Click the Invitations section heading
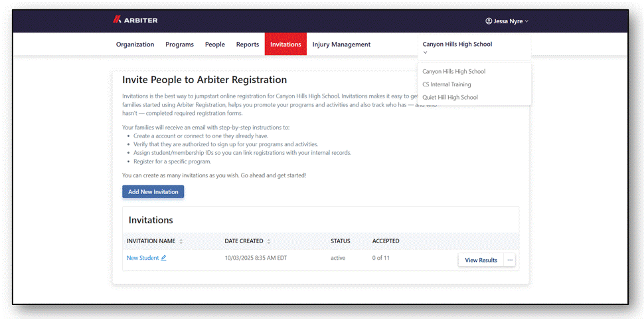The image size is (644, 319). [151, 220]
